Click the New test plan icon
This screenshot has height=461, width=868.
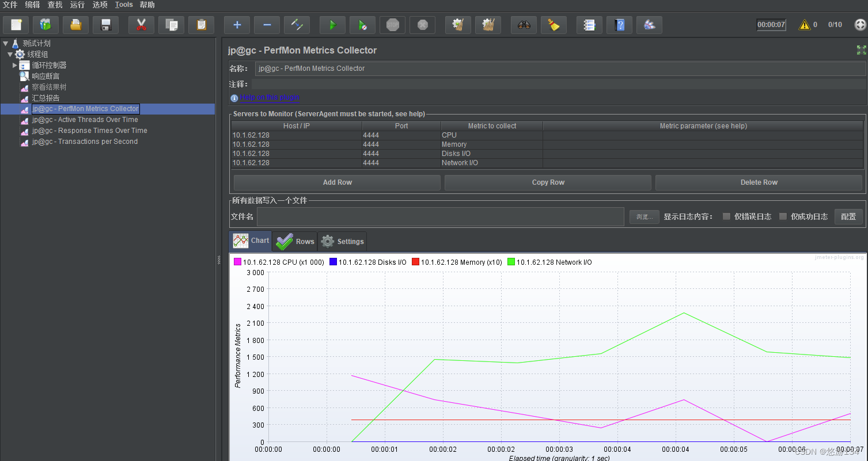tap(16, 25)
